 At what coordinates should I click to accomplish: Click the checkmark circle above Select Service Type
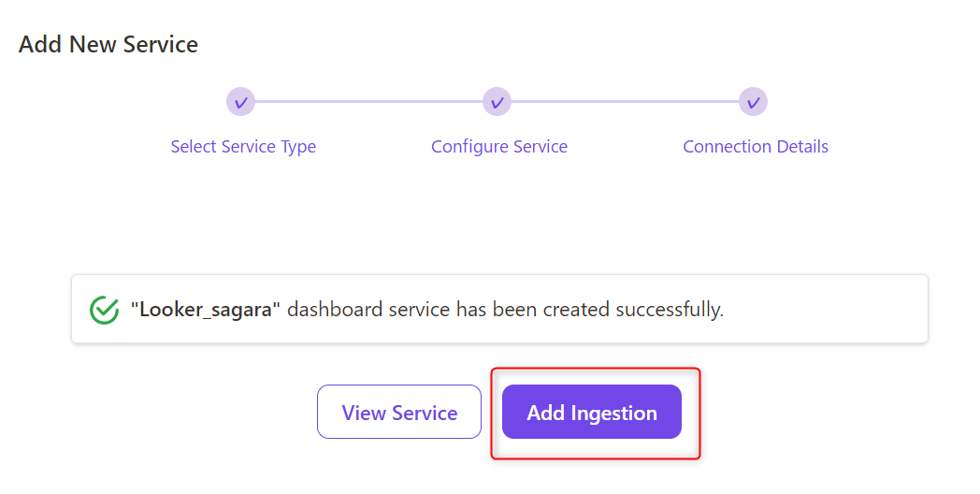tap(240, 102)
